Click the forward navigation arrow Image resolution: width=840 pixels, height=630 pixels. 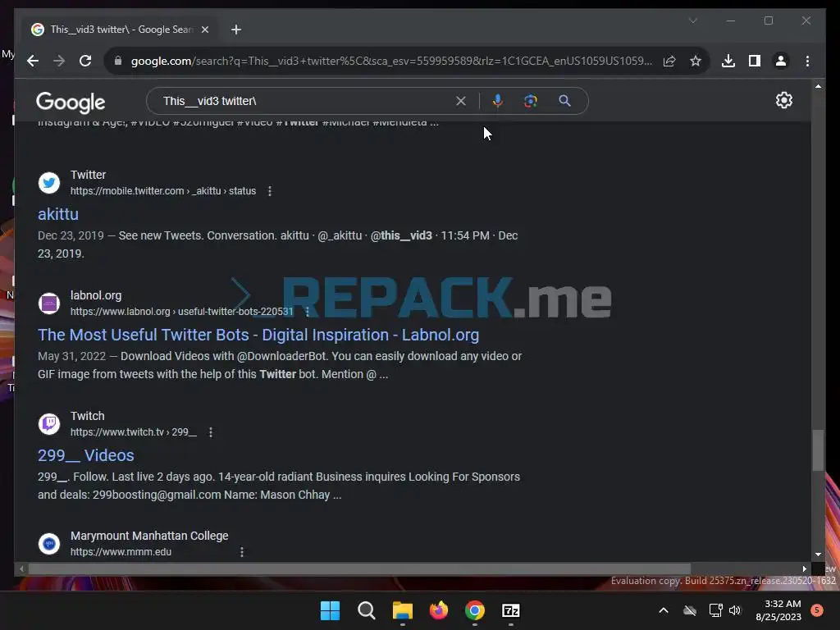59,61
